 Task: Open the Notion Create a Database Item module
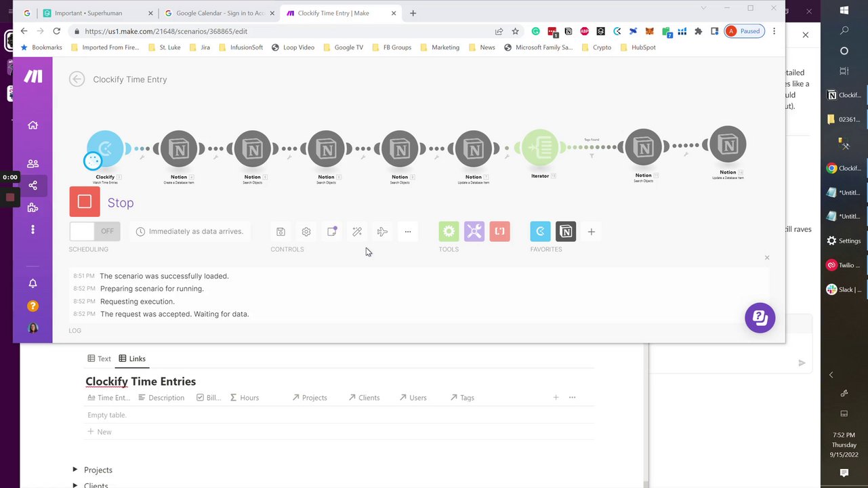pos(179,148)
